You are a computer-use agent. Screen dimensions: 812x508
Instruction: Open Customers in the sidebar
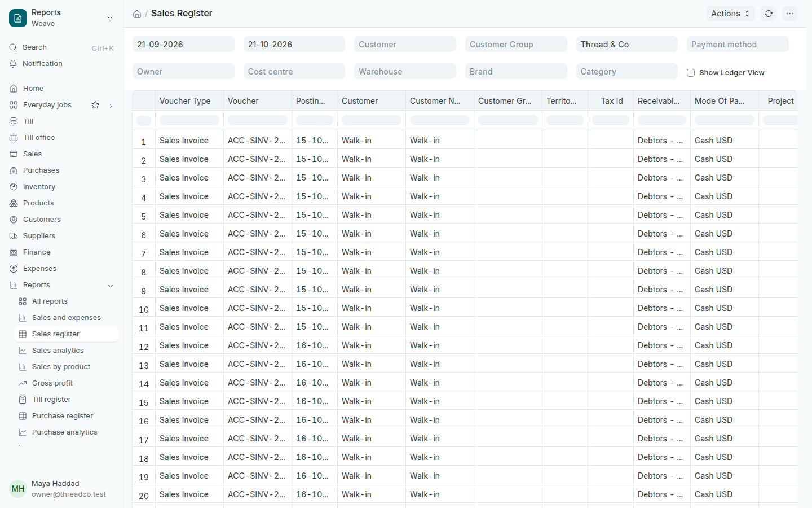pyautogui.click(x=61, y=220)
